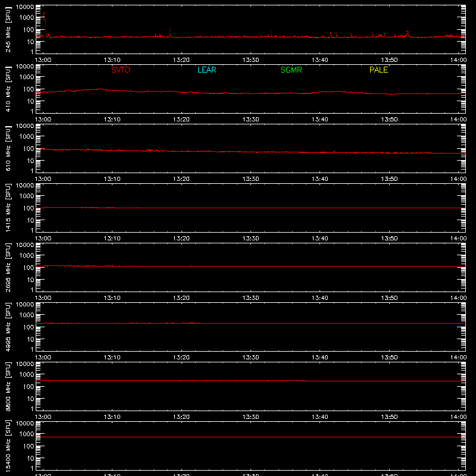Click 13:30 tick label below 245 MHz panel
The image size is (476, 476).
point(250,60)
